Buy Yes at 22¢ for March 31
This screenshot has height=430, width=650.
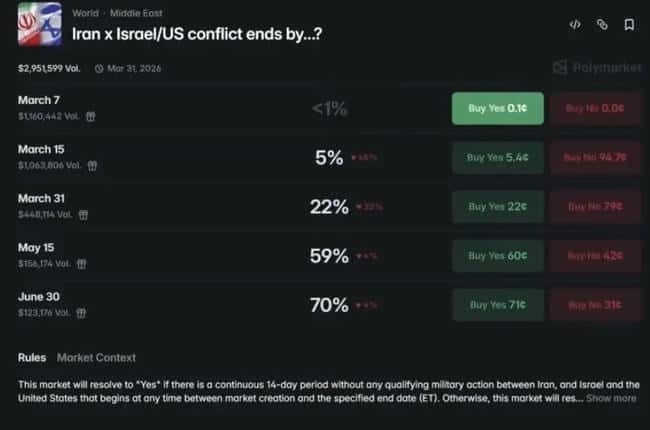(497, 206)
